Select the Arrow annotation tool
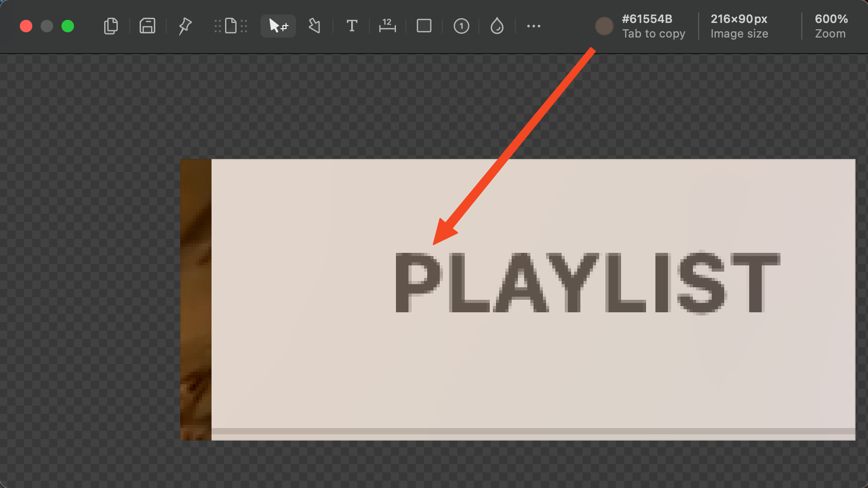This screenshot has width=868, height=488. point(314,26)
